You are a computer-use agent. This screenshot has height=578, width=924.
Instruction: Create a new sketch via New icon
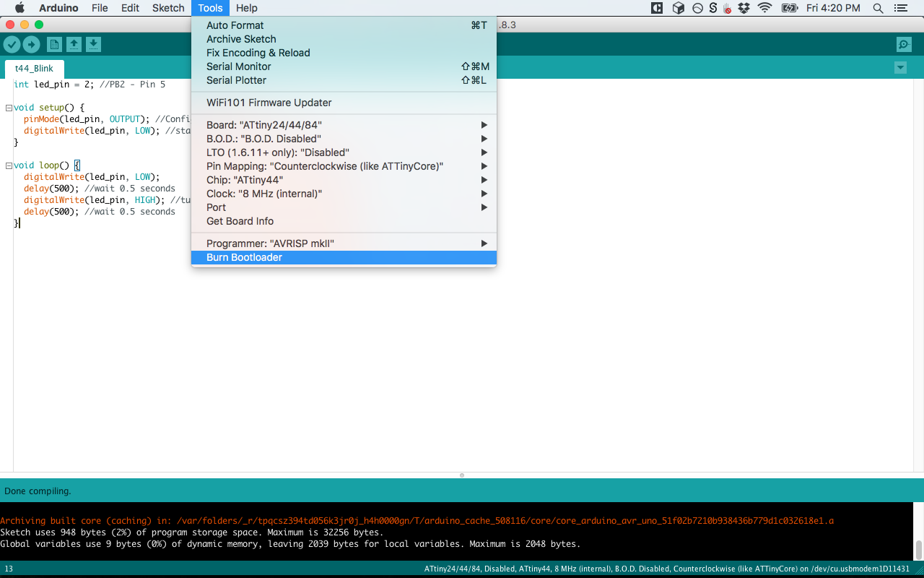(x=54, y=45)
